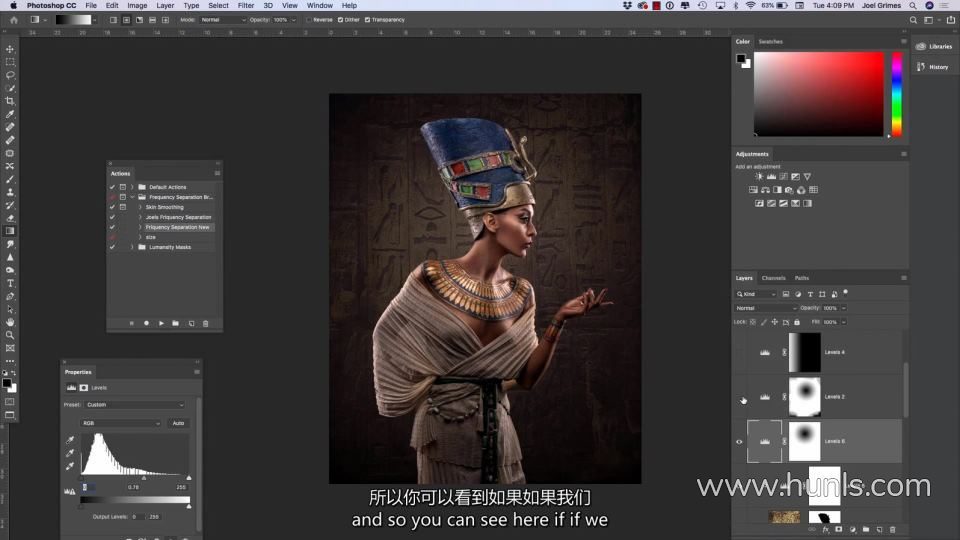
Task: Choose the radial gradient style button
Action: click(x=126, y=20)
